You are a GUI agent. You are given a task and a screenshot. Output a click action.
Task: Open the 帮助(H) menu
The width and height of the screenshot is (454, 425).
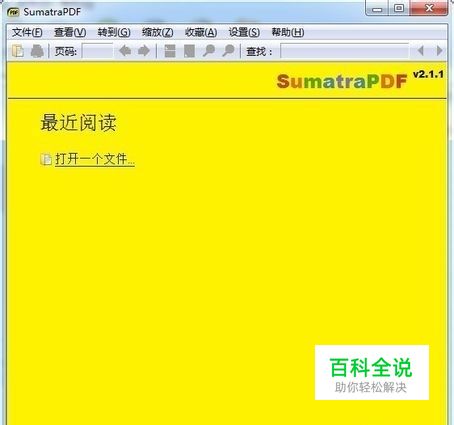(x=288, y=32)
